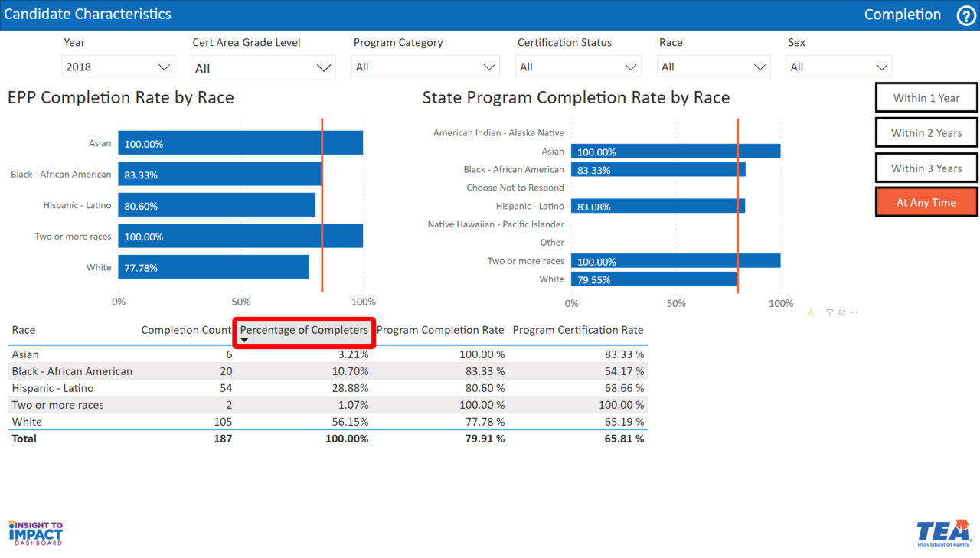
Task: Click the TEA Texas Education Agency logo
Action: pos(943,534)
